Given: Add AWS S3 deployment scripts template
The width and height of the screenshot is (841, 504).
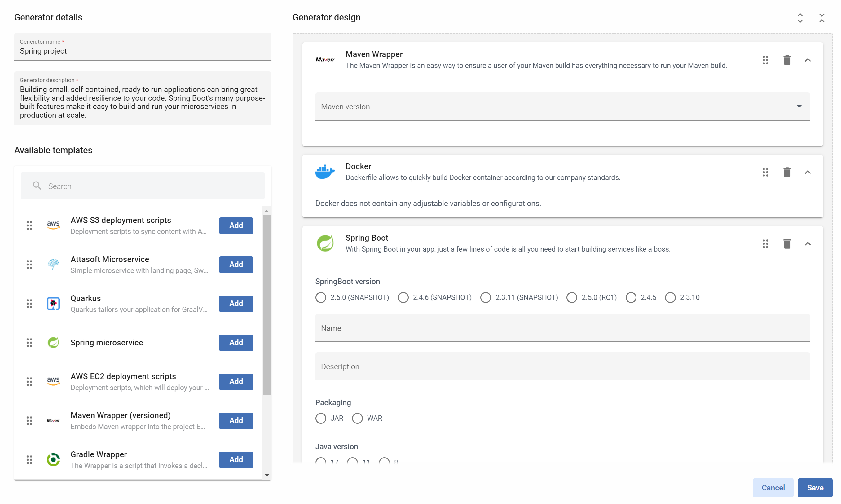Looking at the screenshot, I should [236, 225].
